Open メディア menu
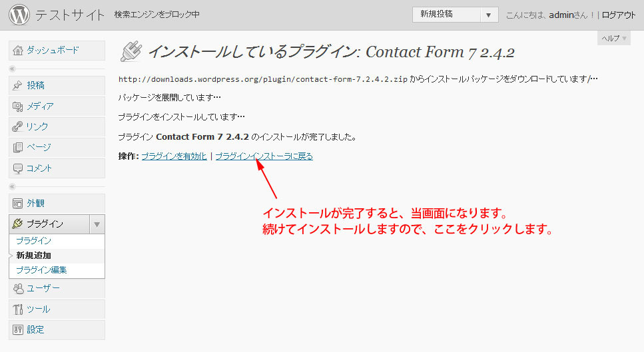644x352 pixels. pos(57,106)
